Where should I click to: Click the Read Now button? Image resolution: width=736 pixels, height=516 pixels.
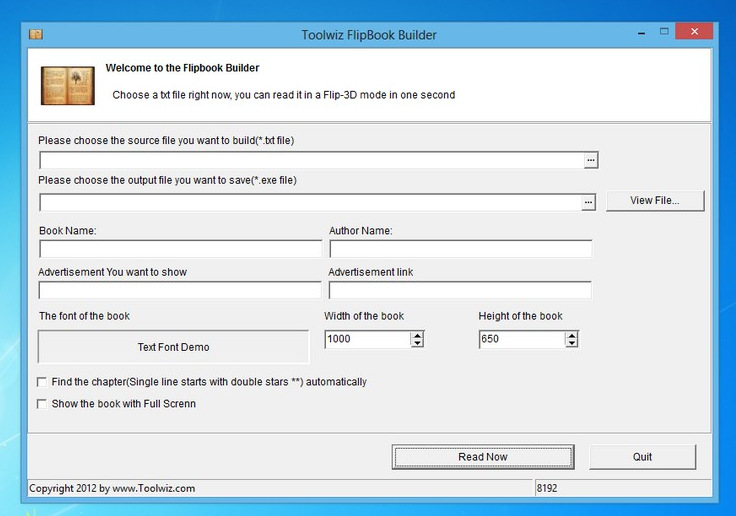point(483,457)
